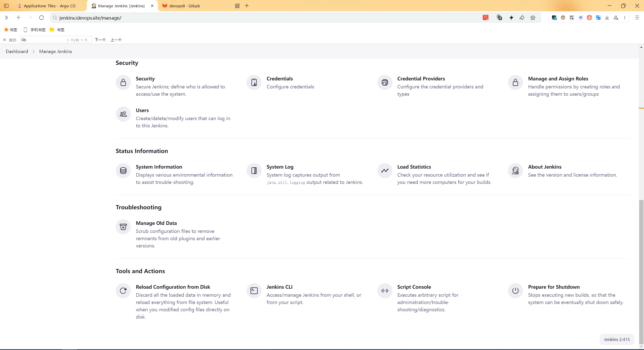
Task: Open the Jenkins CLI terminal icon
Action: pos(254,291)
